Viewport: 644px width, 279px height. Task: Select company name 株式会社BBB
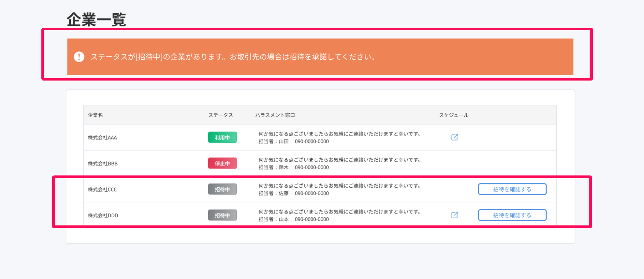[103, 163]
